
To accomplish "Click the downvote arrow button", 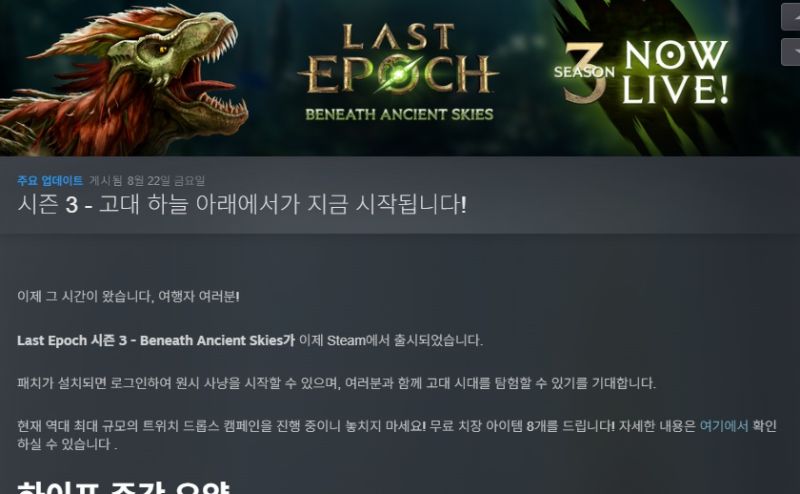I will click(x=791, y=52).
